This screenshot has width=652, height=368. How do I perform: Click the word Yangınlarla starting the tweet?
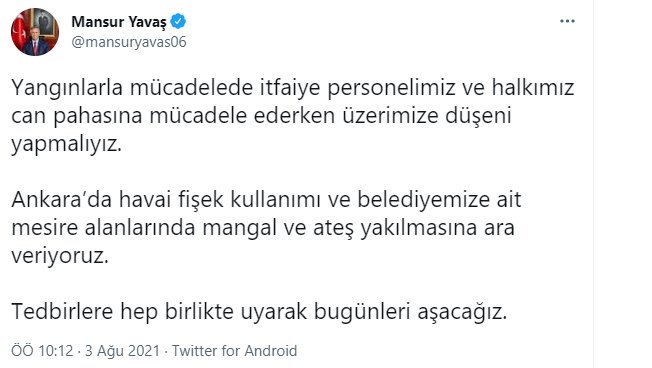[x=67, y=89]
